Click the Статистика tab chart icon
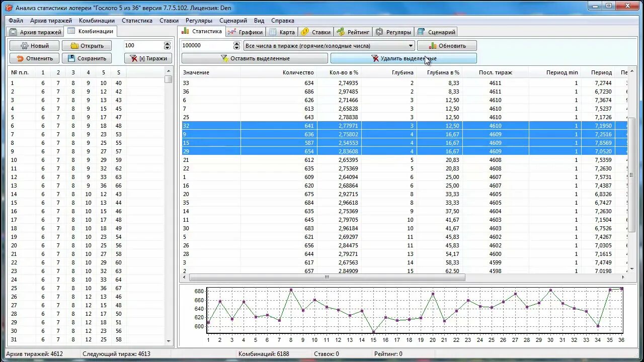Image resolution: width=644 pixels, height=362 pixels. point(186,31)
